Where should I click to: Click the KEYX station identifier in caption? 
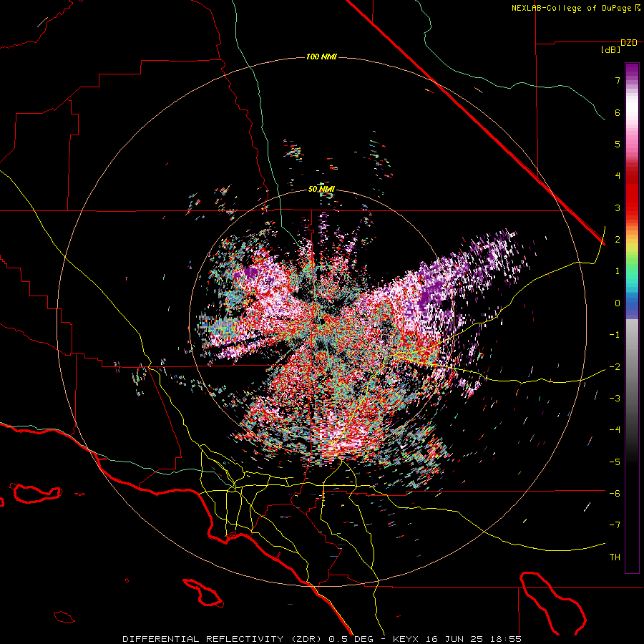point(405,639)
